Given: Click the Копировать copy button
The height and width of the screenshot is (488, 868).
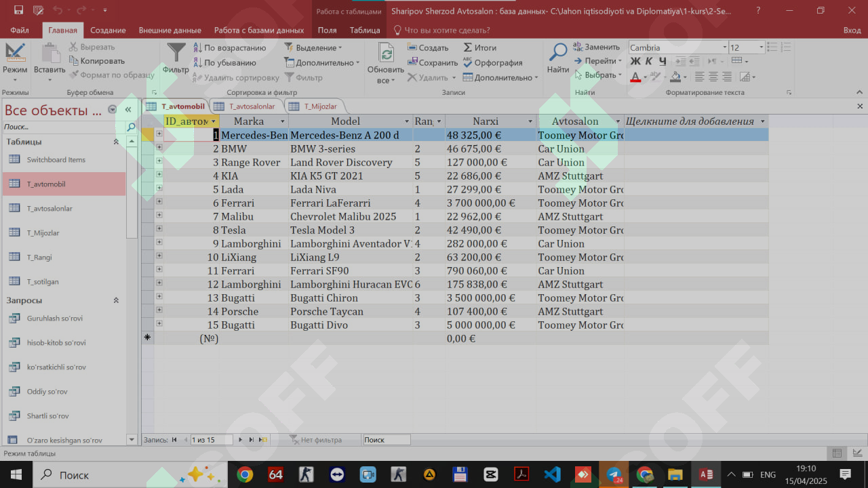Looking at the screenshot, I should point(96,61).
